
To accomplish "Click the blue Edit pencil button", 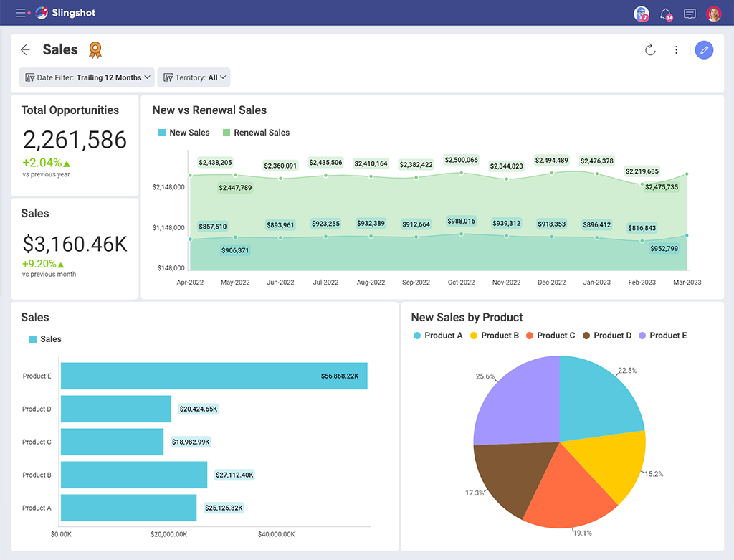I will [704, 50].
